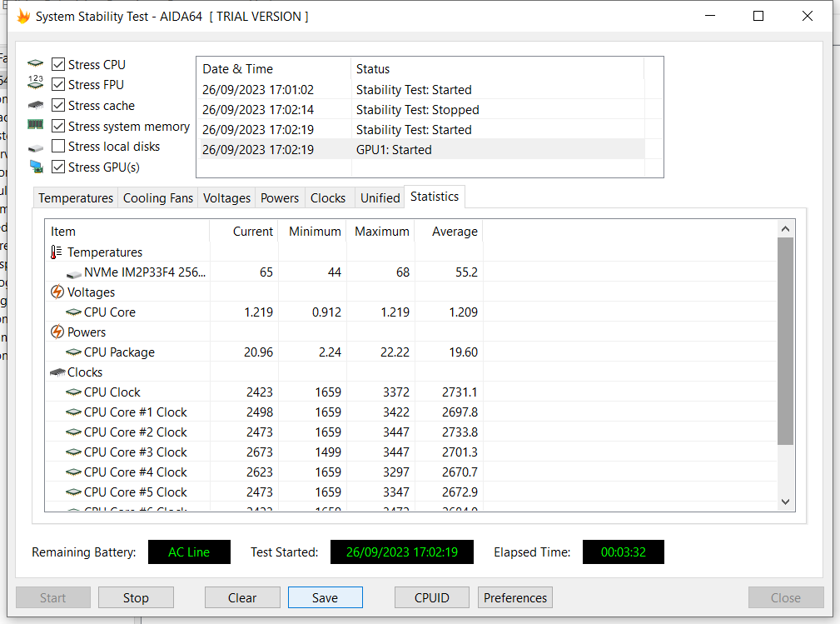
Task: Click the statistics scrollbar up arrow
Action: pyautogui.click(x=785, y=229)
